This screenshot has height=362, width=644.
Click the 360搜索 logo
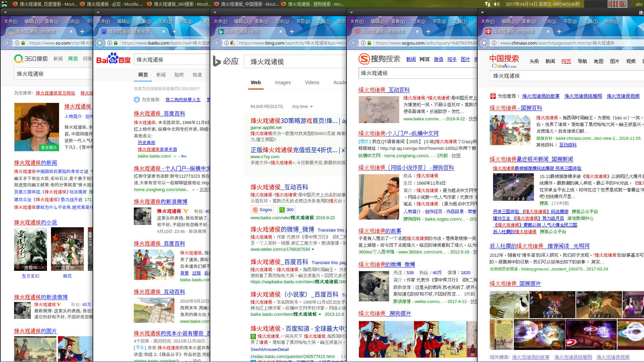[31, 59]
